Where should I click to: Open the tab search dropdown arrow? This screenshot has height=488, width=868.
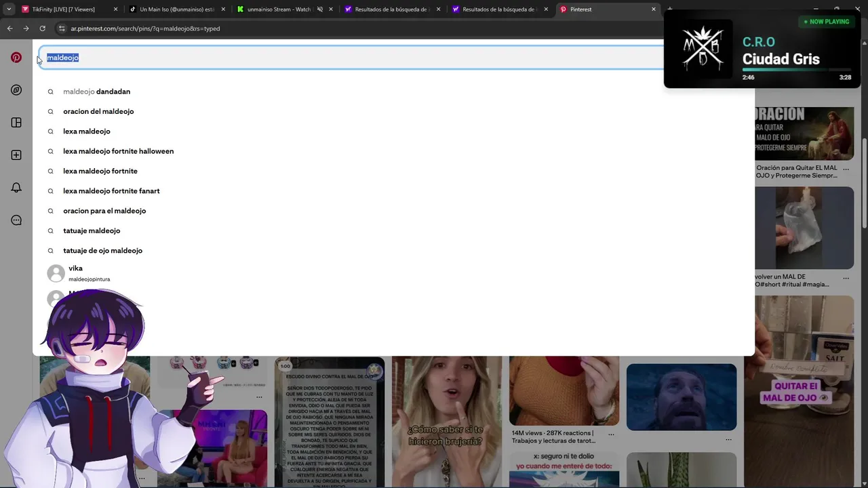(x=9, y=9)
